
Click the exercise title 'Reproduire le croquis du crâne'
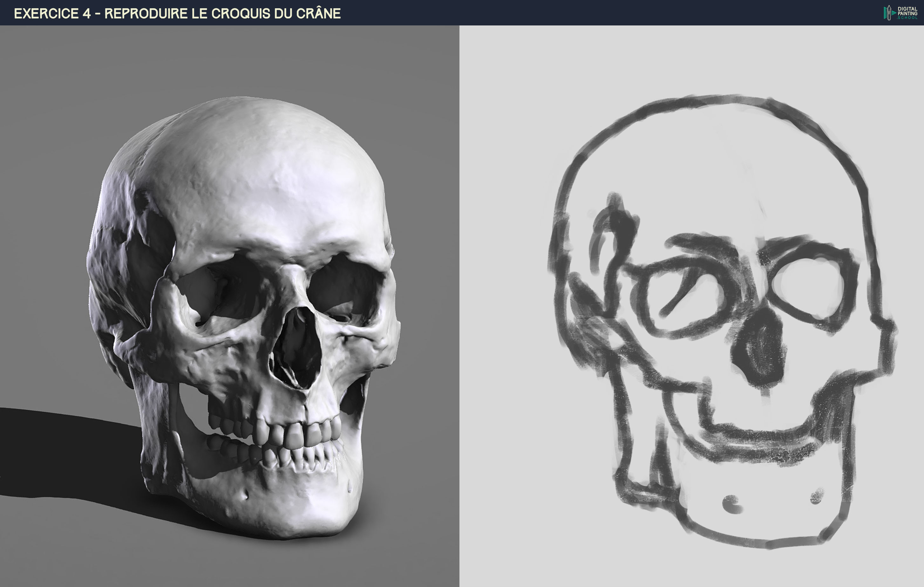(222, 13)
